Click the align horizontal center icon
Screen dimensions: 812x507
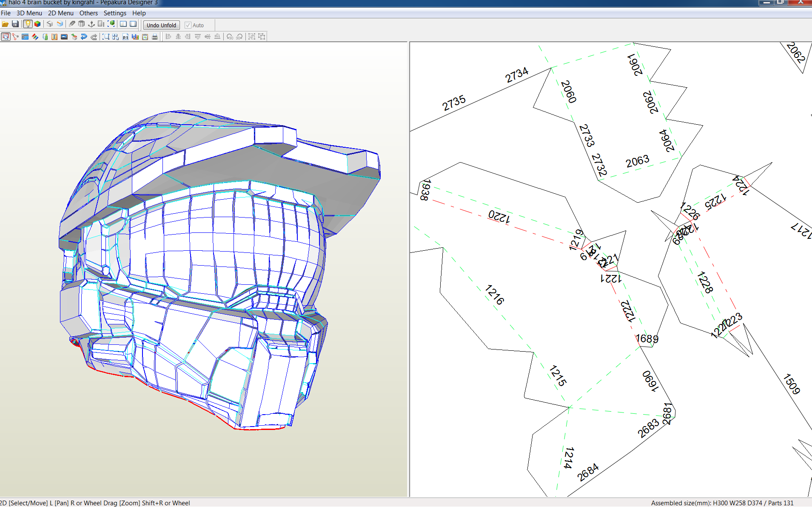(x=178, y=37)
